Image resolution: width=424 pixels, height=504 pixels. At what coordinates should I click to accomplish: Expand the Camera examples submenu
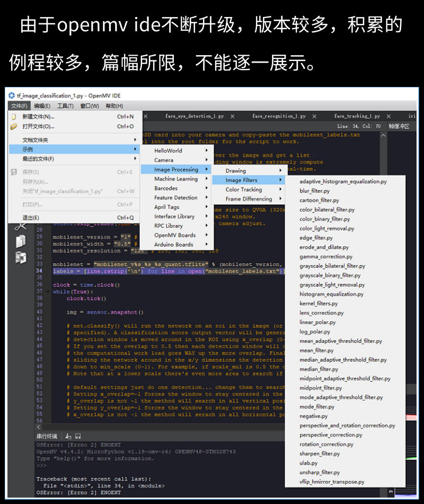177,160
